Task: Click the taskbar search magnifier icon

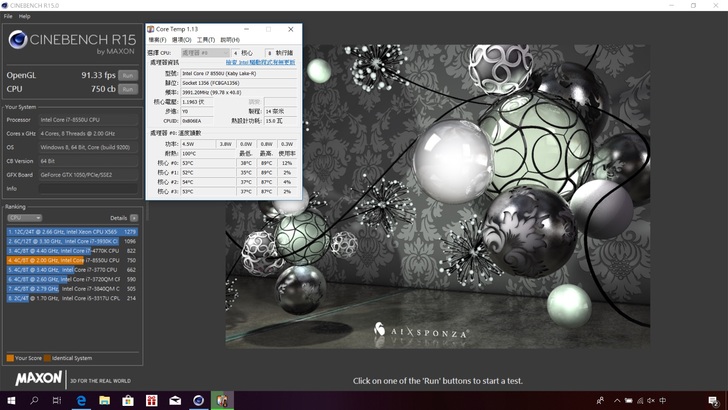Action: point(35,400)
